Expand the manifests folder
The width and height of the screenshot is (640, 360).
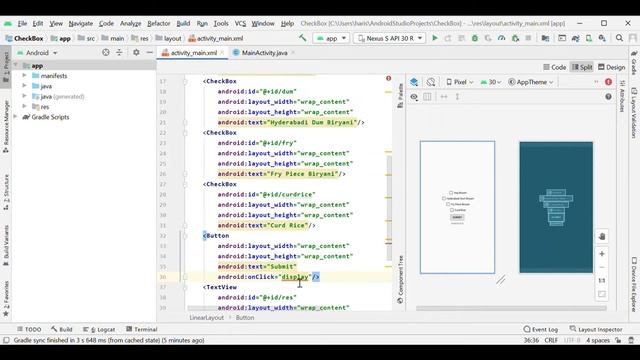(24, 76)
